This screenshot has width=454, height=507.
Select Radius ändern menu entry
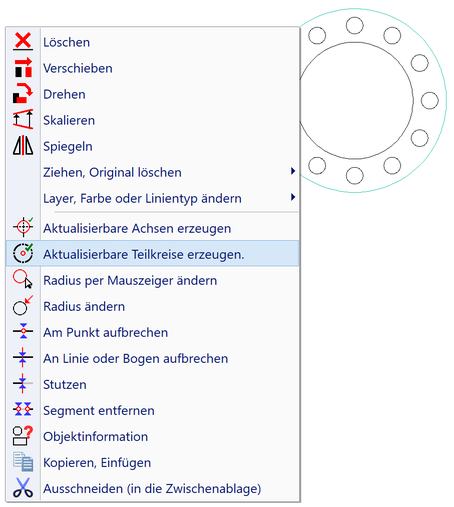(x=153, y=306)
